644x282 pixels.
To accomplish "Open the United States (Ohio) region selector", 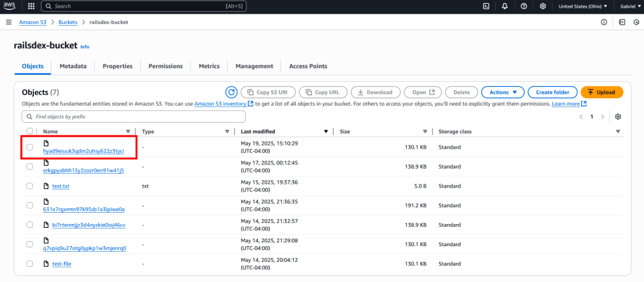I will pos(583,6).
